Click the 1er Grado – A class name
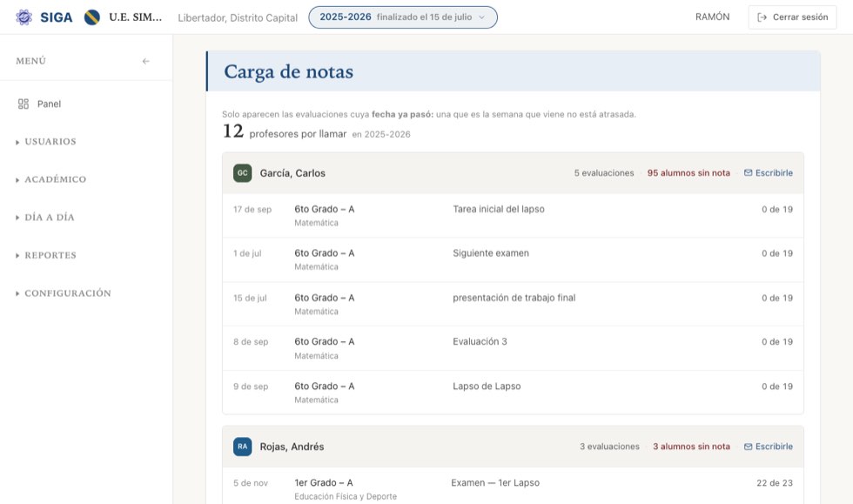 point(324,483)
